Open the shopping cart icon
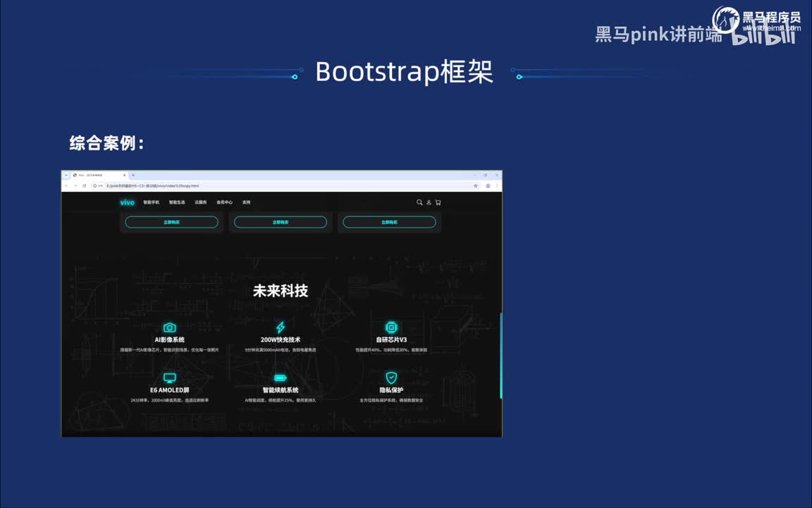The height and width of the screenshot is (508, 812). tap(438, 202)
